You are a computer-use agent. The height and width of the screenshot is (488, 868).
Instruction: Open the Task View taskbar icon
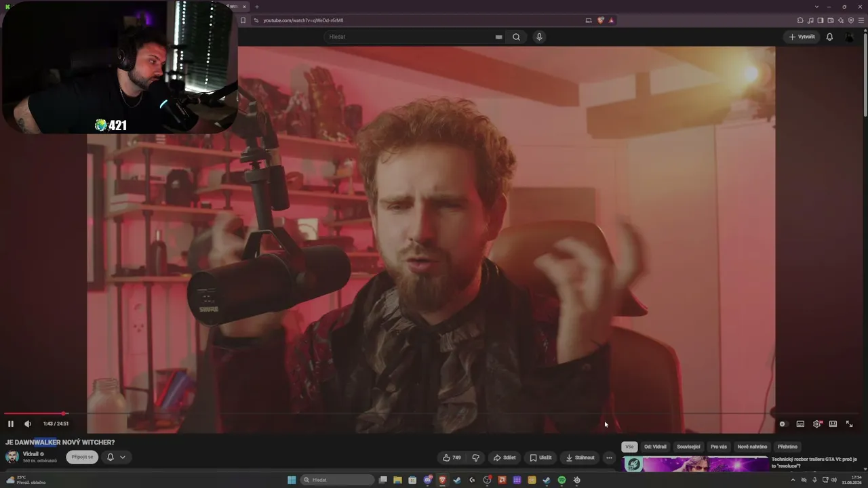tap(383, 480)
